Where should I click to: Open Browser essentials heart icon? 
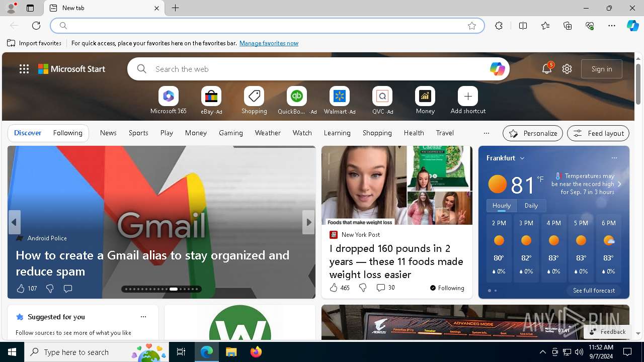590,26
